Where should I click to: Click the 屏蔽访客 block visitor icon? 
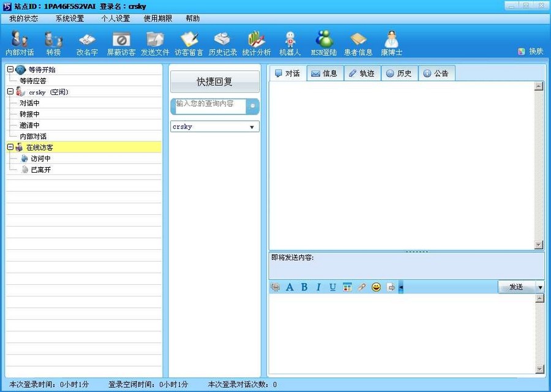point(121,43)
